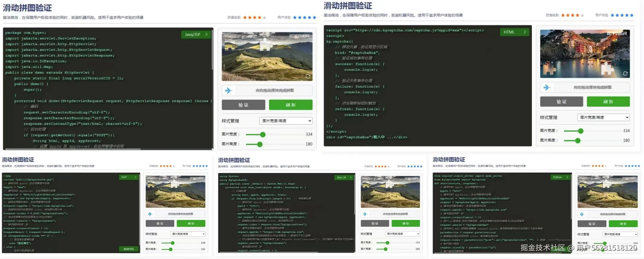Click the green 刷新 button in the HTML panel
The height and width of the screenshot is (259, 644).
pyautogui.click(x=608, y=102)
